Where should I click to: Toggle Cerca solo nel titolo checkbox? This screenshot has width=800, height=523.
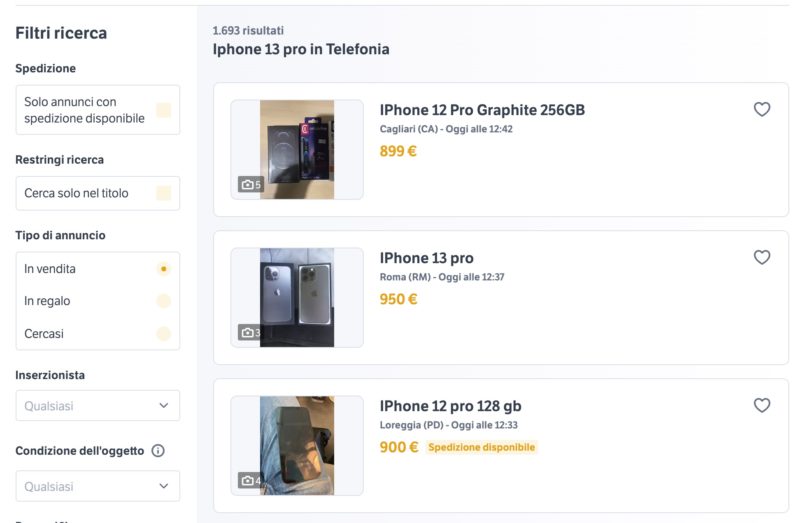tap(163, 193)
